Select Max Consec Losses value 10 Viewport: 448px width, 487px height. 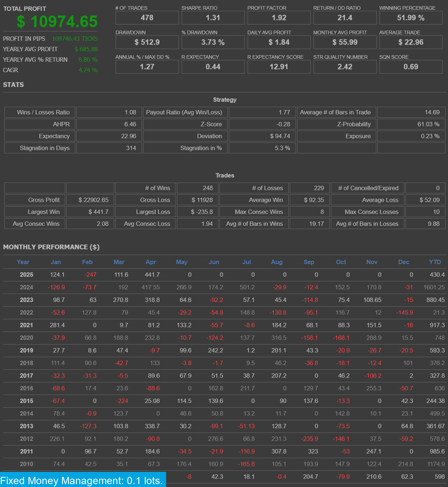[425, 212]
